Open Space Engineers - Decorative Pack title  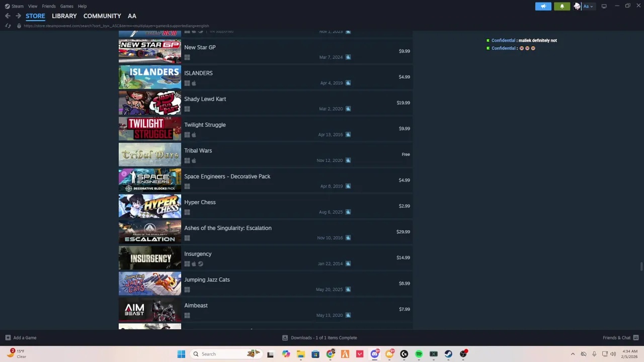227,176
